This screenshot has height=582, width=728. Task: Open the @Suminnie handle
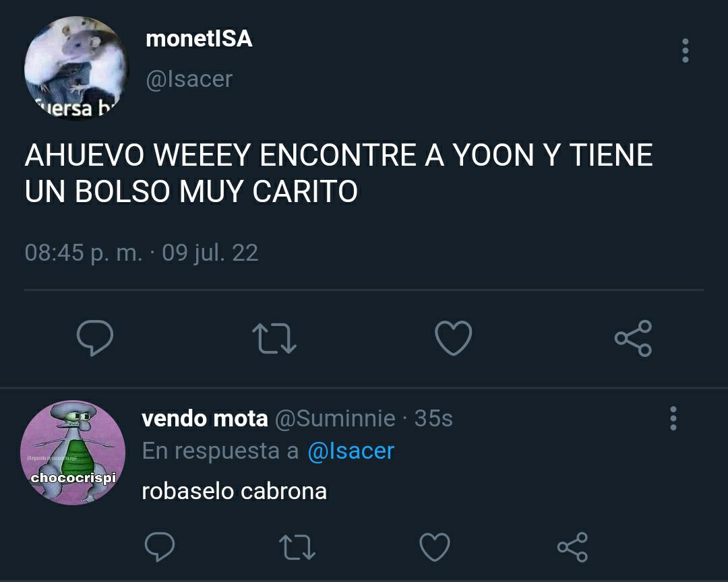click(x=335, y=418)
